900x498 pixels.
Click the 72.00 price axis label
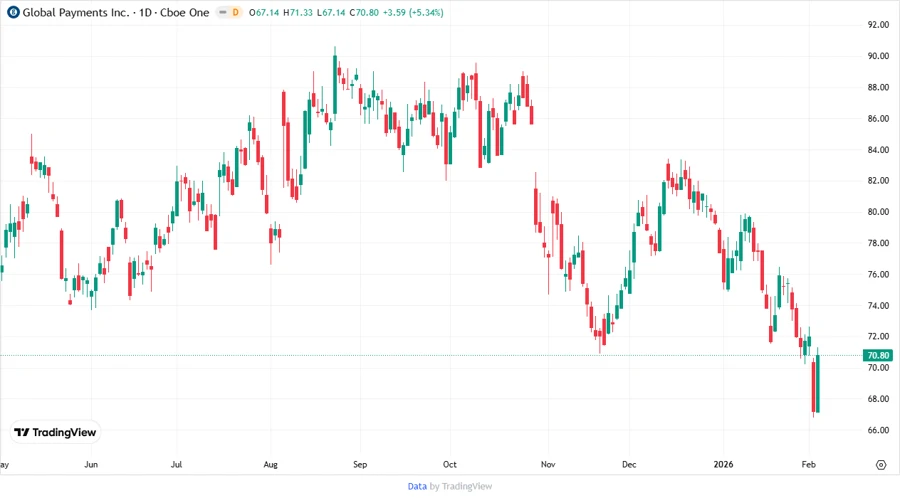point(878,337)
